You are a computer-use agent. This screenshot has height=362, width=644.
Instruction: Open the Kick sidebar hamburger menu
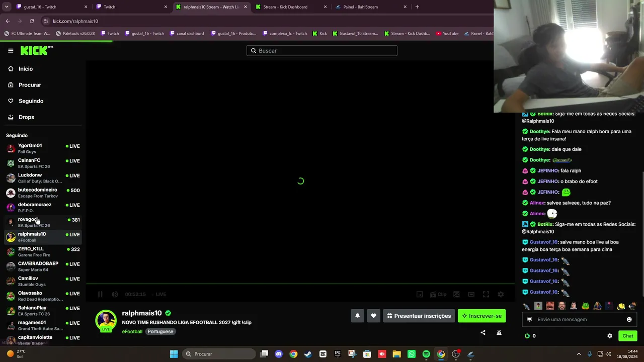click(x=11, y=50)
